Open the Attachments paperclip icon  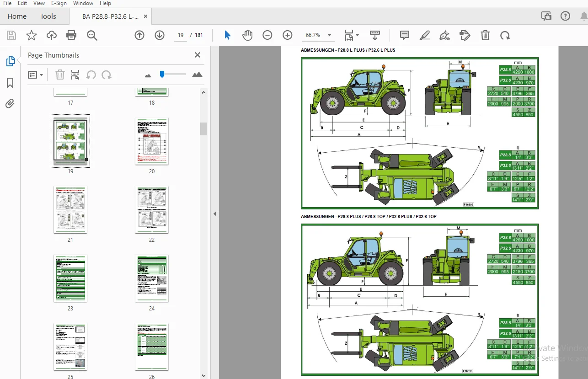click(10, 104)
